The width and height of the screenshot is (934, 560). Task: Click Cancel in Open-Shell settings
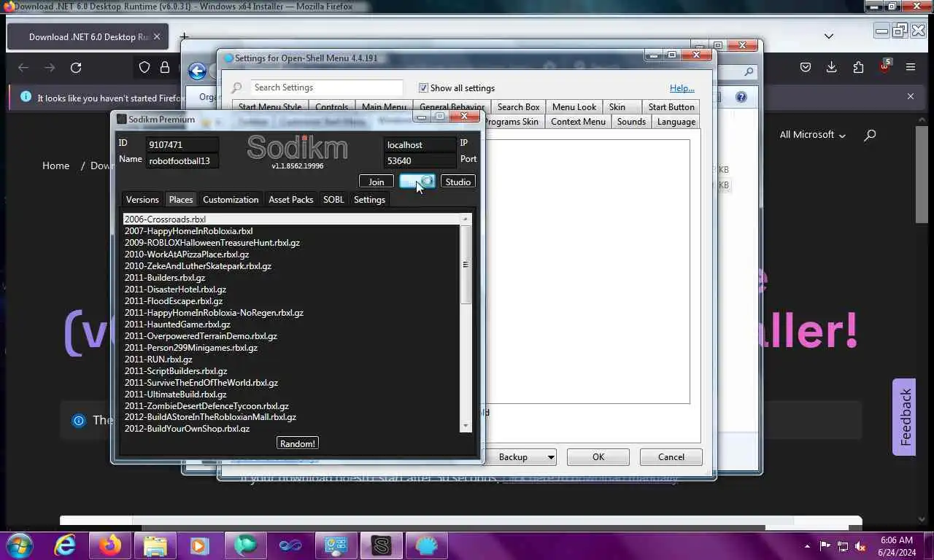(x=671, y=457)
